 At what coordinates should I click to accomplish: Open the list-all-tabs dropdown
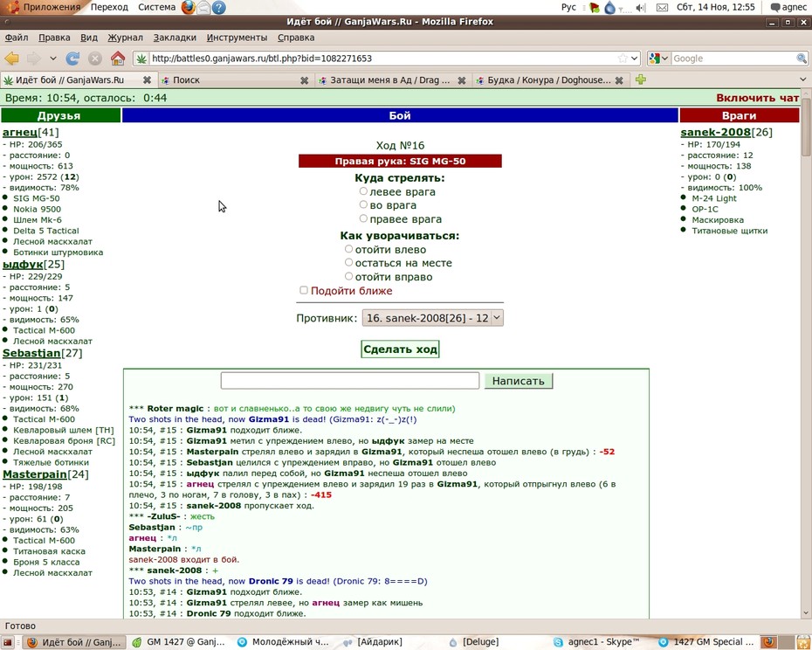click(x=802, y=80)
